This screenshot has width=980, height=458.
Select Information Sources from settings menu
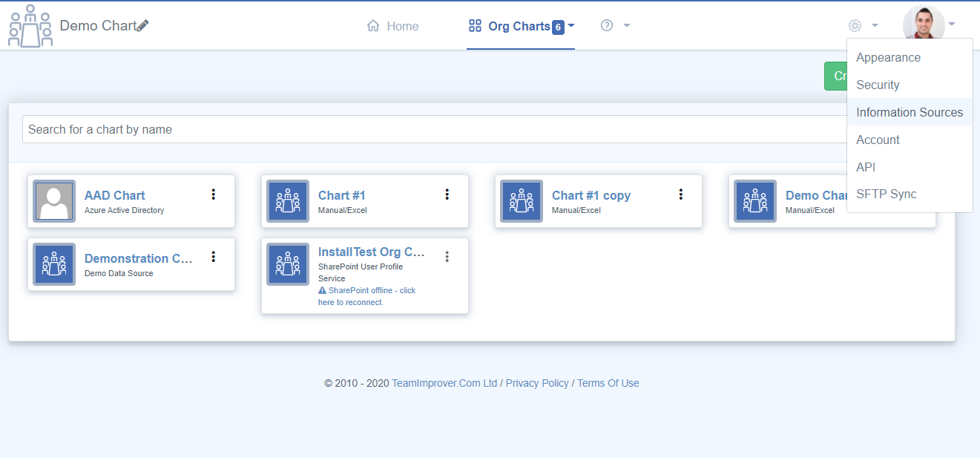909,112
